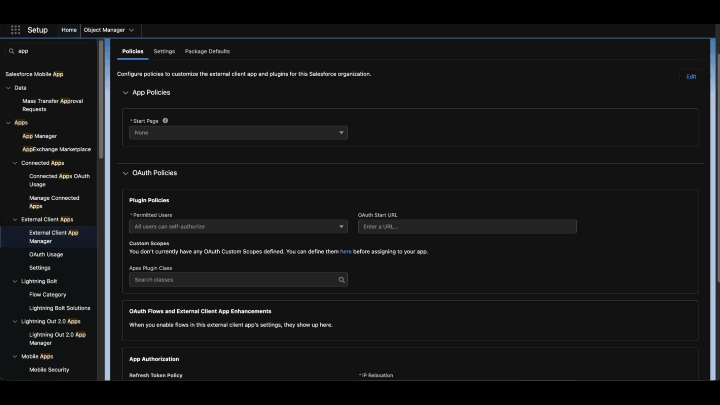Open Manage Connected Apps
Screen dimensions: 720x405
(x=54, y=202)
